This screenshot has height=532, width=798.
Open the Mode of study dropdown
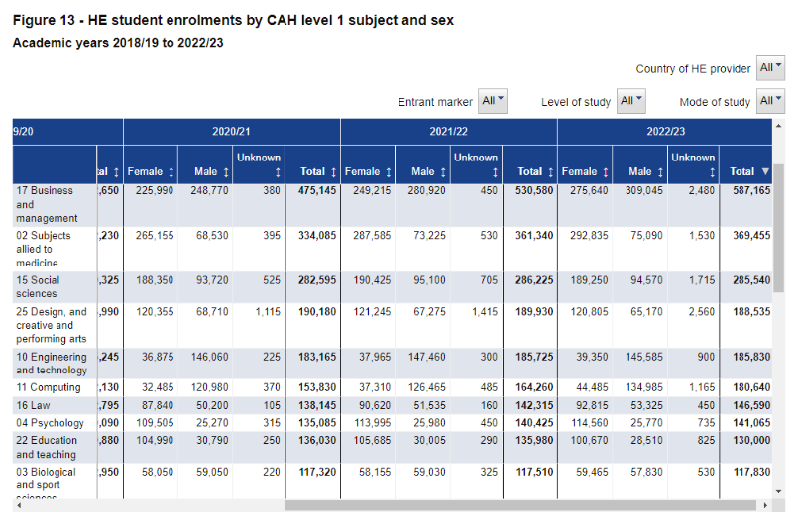(x=770, y=101)
